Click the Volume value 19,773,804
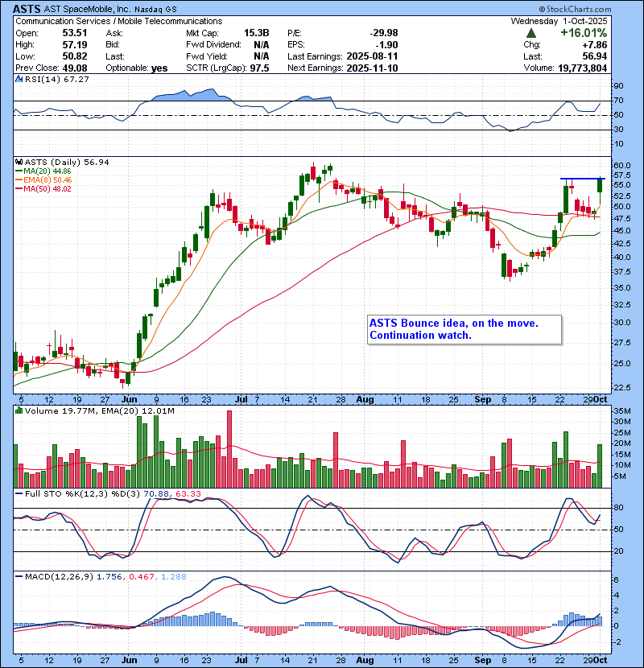Image resolution: width=644 pixels, height=668 pixels. tap(582, 68)
